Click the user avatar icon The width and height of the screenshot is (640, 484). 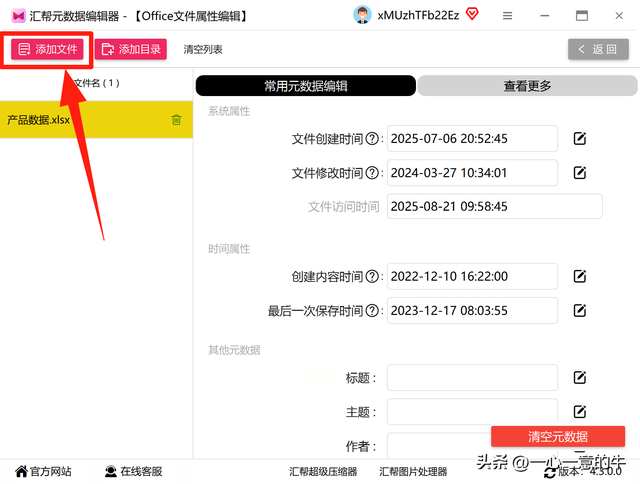point(362,15)
